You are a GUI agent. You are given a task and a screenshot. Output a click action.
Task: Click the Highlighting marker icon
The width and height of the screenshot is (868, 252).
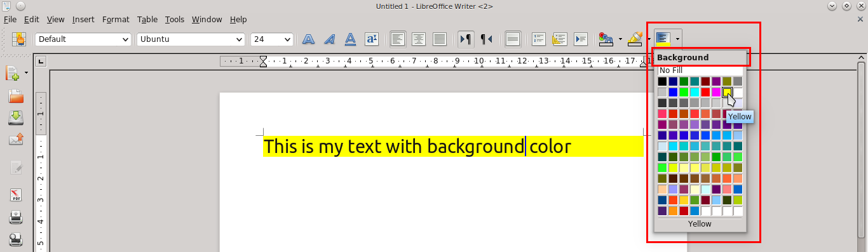coord(635,39)
